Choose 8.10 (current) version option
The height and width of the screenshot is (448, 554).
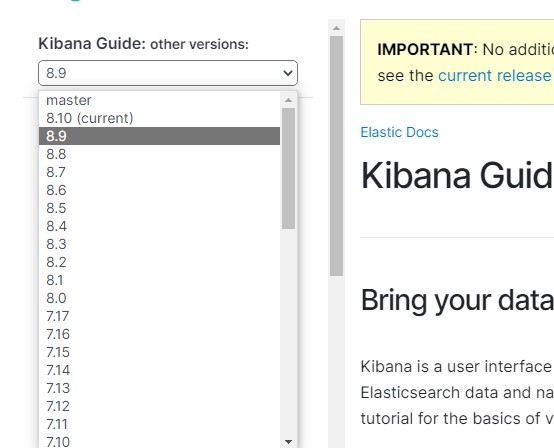[x=159, y=118]
